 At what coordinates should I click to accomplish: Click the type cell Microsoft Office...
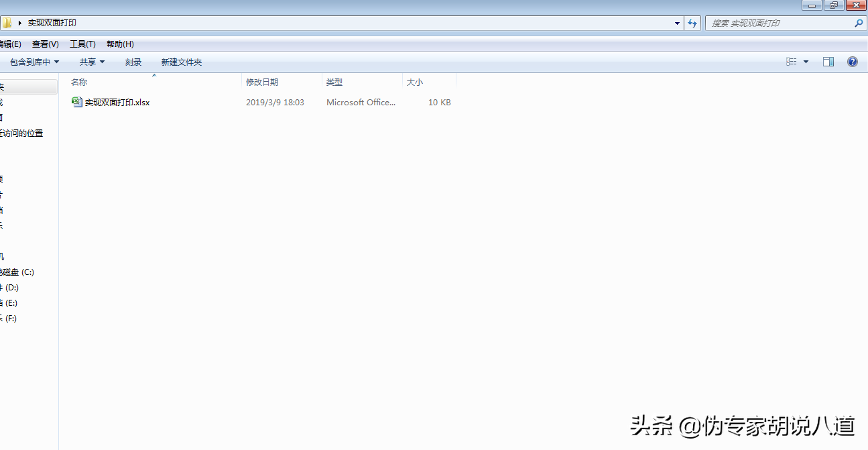coord(361,103)
